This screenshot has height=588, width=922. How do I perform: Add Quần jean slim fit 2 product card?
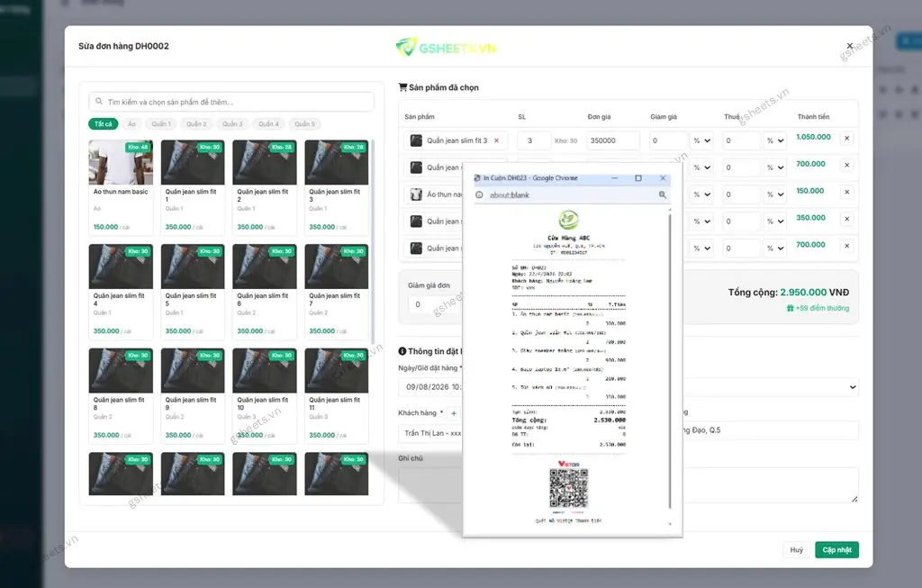coord(265,187)
